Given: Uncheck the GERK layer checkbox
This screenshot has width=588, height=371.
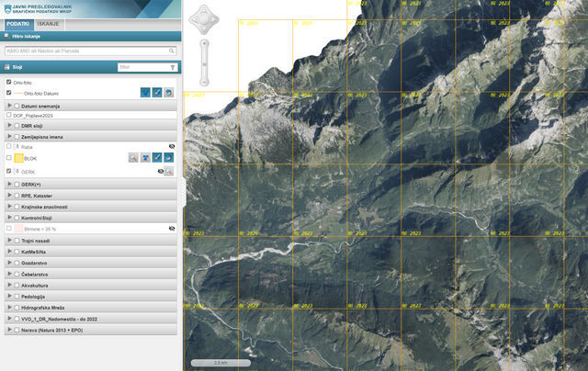Looking at the screenshot, I should pos(9,171).
